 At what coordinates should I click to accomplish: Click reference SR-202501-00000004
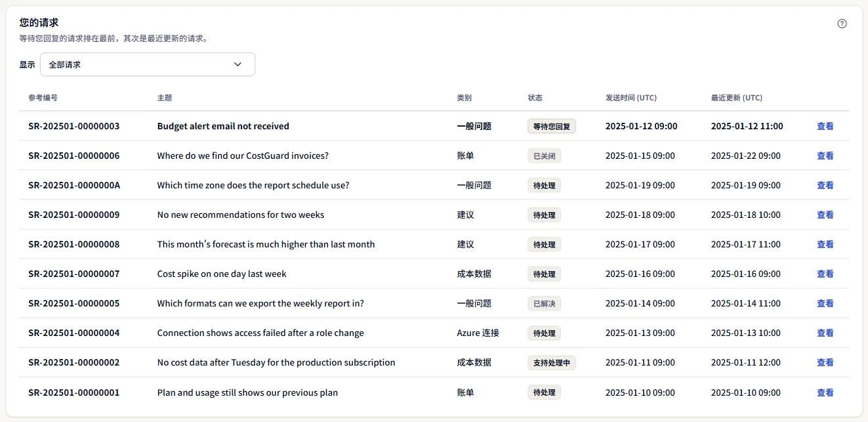coord(74,333)
